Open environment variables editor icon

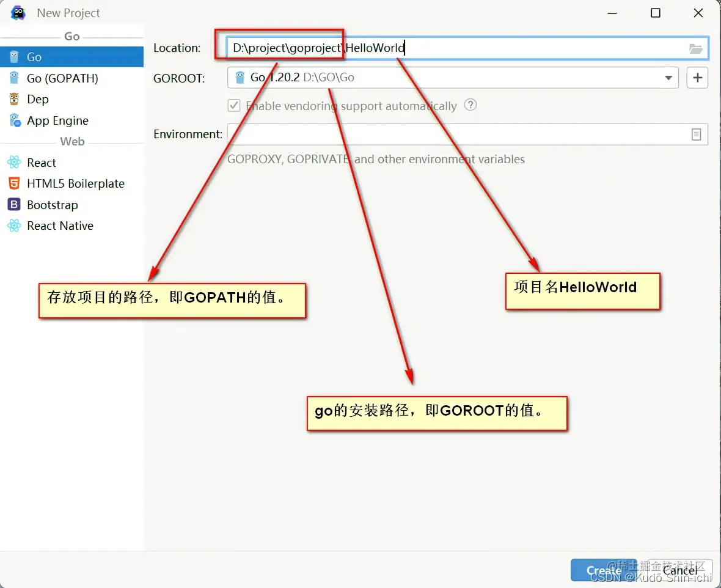click(696, 134)
